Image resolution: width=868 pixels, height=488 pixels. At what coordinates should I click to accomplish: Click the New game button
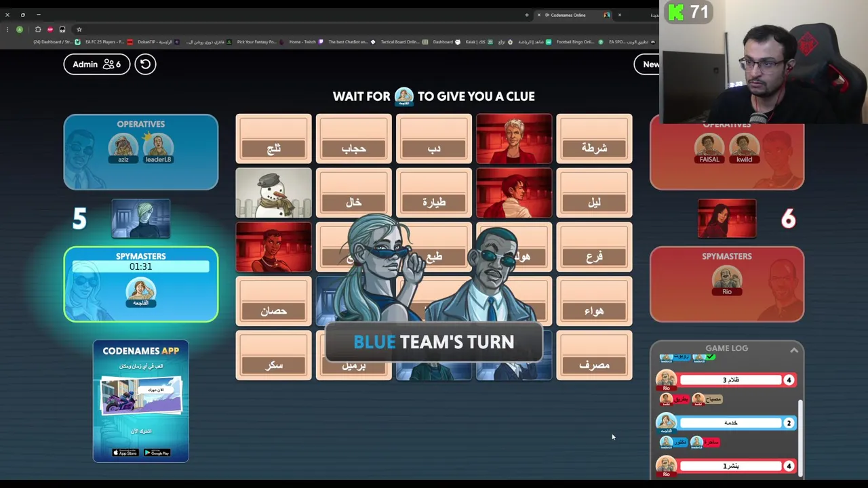(x=650, y=64)
